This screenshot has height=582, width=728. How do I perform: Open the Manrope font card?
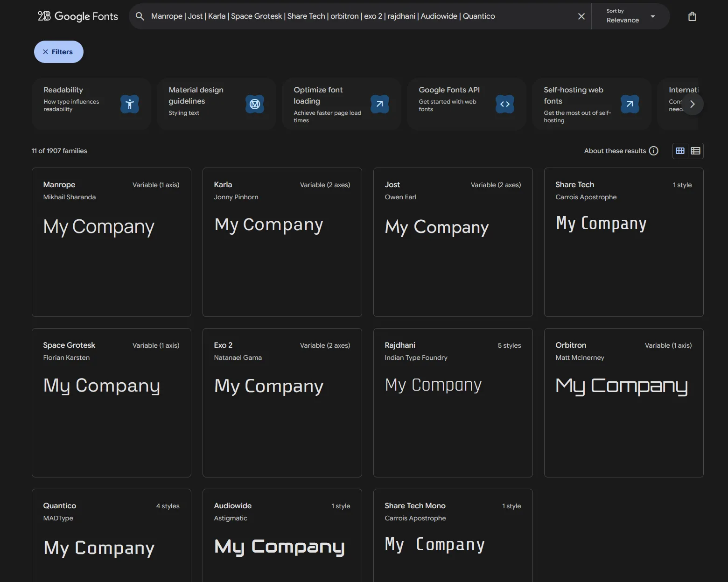tap(111, 242)
